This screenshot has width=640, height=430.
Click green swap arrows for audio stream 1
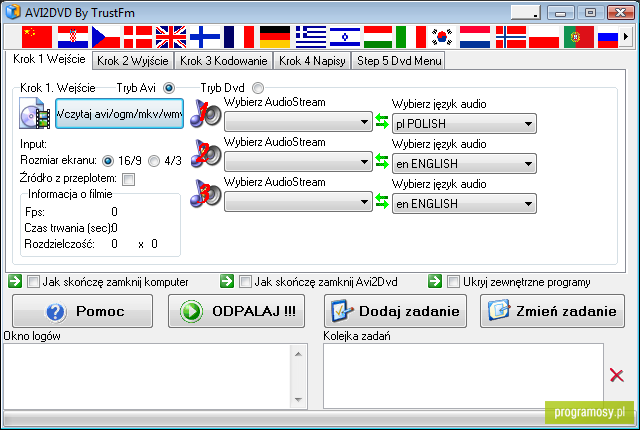point(382,122)
